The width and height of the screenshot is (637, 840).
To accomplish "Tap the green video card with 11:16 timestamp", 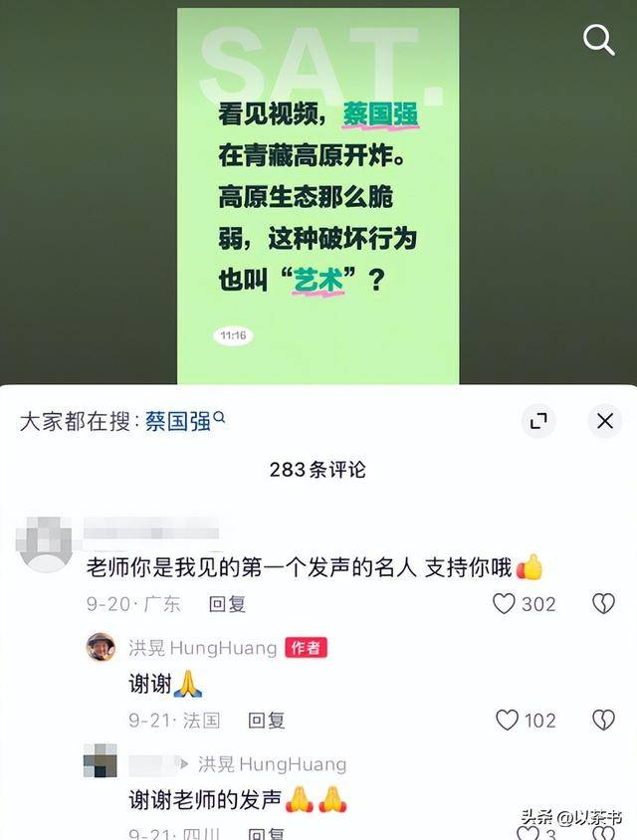I will pos(318,196).
